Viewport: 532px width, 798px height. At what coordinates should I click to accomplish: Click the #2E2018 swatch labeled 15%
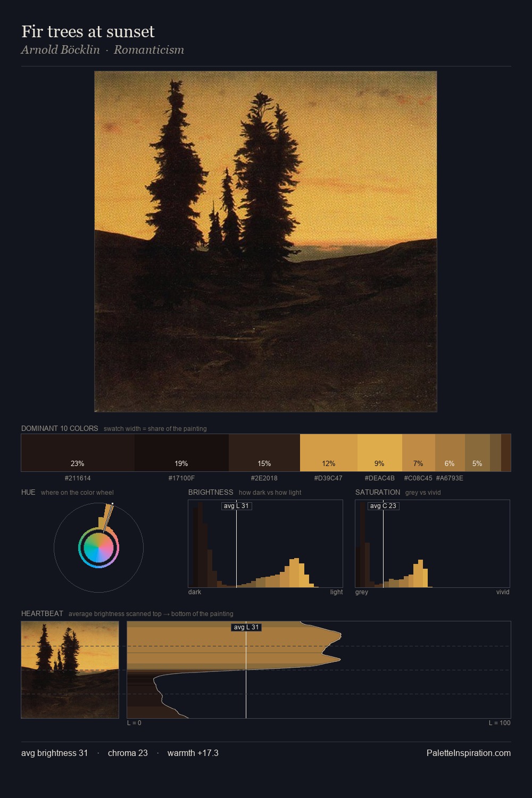click(264, 453)
